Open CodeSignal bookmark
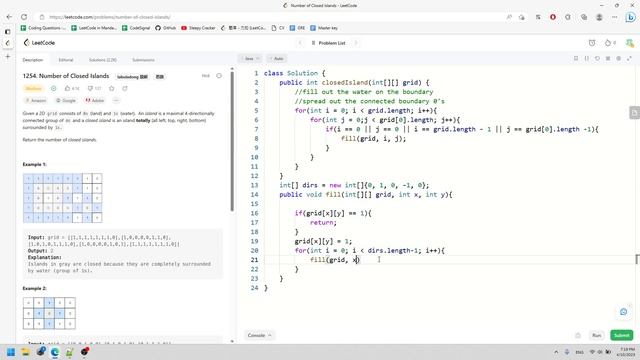The width and height of the screenshot is (640, 360). click(136, 28)
